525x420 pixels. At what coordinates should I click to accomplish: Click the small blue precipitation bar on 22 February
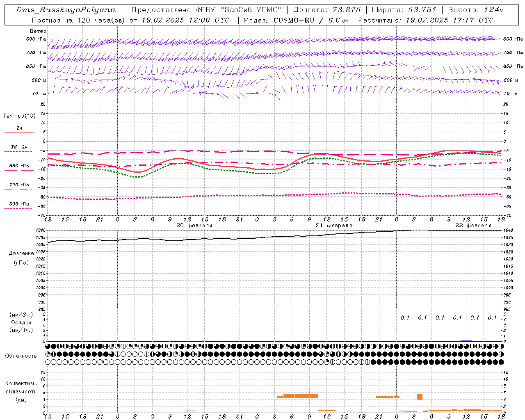(x=466, y=340)
